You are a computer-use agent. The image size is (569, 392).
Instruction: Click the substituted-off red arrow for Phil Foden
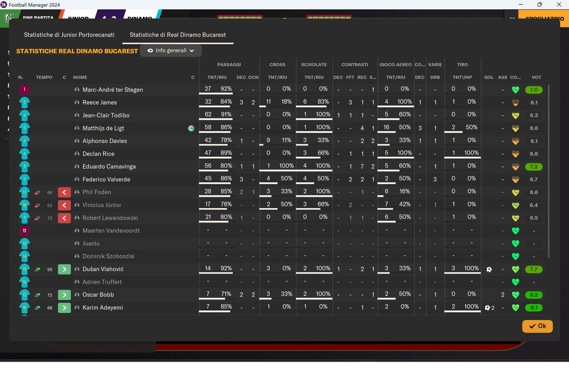point(64,192)
